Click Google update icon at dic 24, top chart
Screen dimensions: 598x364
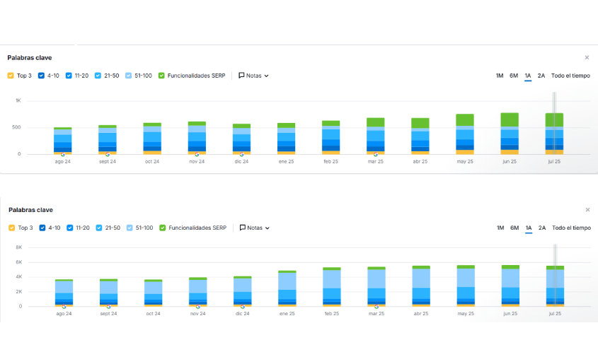(241, 153)
